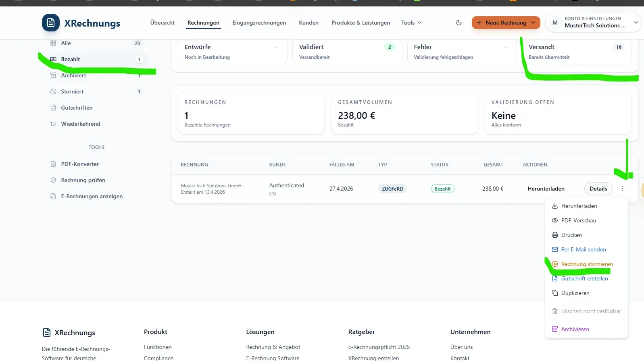Toggle dark mode with the moon icon
Image resolution: width=644 pixels, height=361 pixels.
(459, 23)
